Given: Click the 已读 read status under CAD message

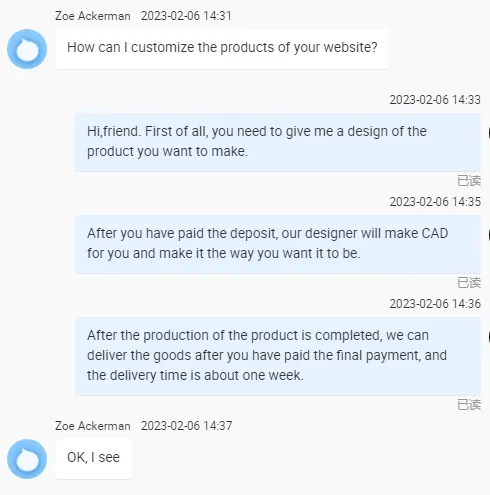Looking at the screenshot, I should coord(469,283).
